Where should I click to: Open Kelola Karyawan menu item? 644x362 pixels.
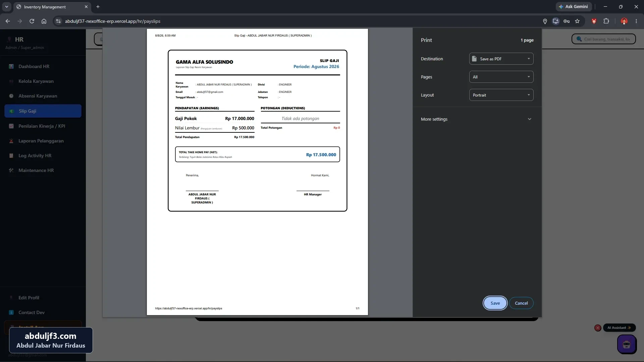(x=43, y=81)
